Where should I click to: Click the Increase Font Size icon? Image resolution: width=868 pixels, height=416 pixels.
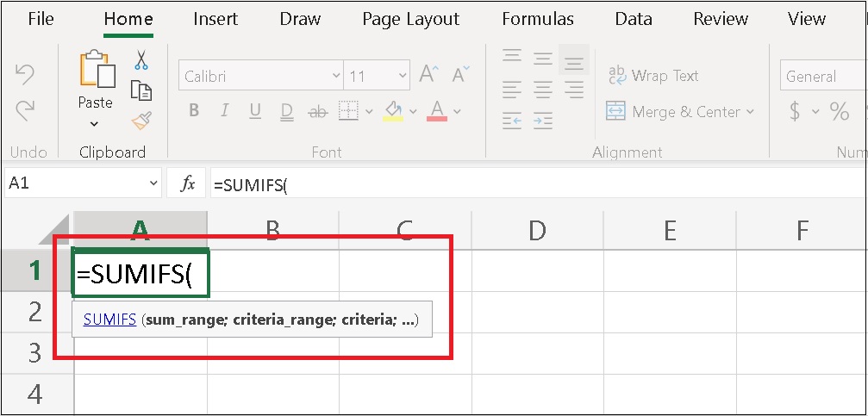click(428, 76)
